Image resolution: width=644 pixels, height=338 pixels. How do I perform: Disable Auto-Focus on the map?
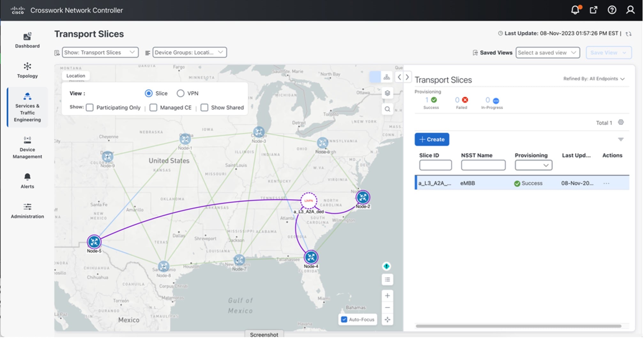[x=344, y=319]
